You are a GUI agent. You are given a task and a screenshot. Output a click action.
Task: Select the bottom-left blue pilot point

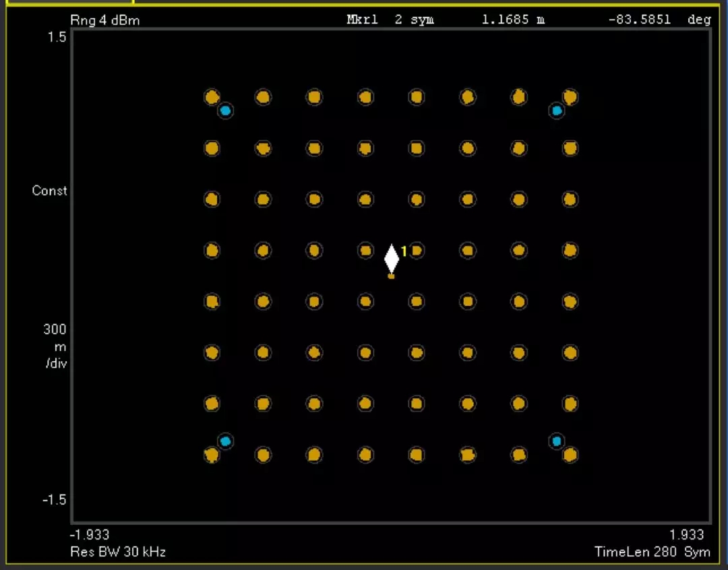click(x=225, y=441)
